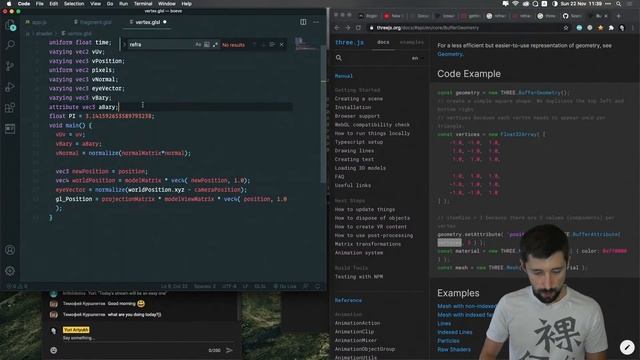Open 'AnimationAction' reference in docs sidebar
This screenshot has width=640, height=360.
coord(357,323)
